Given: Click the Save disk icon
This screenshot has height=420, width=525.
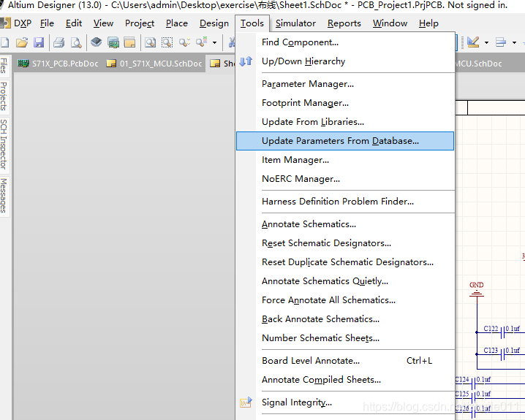Looking at the screenshot, I should 39,42.
